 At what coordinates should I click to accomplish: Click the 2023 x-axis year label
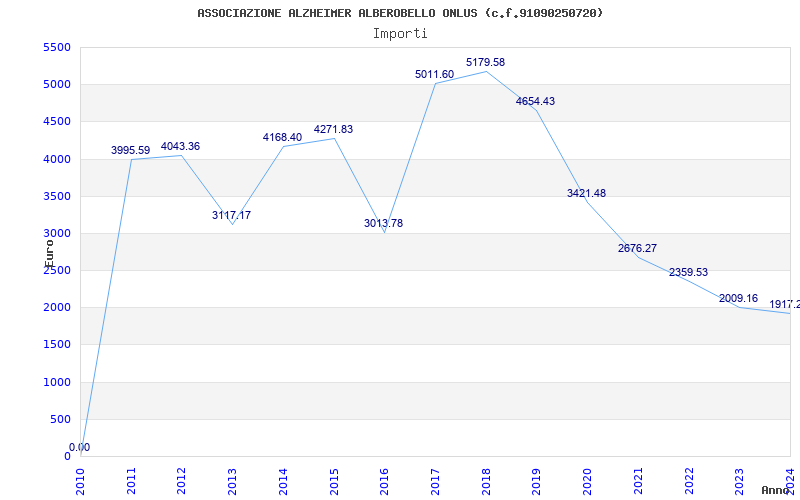739,481
